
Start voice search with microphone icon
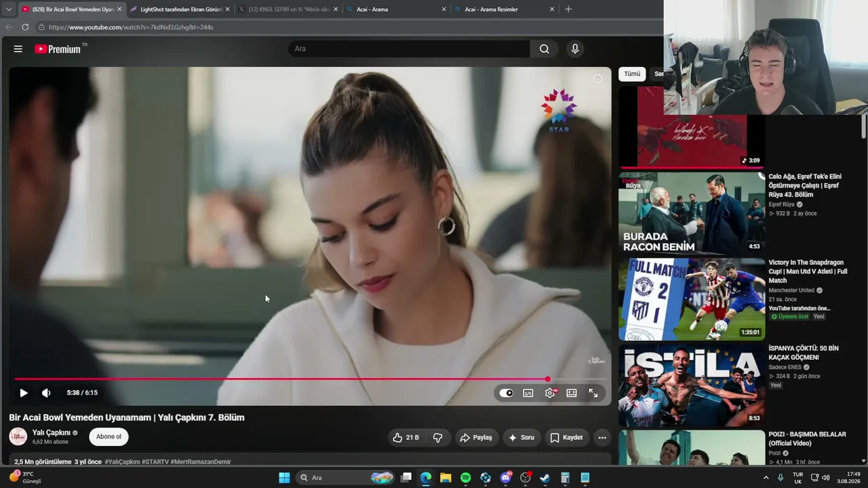click(x=575, y=49)
